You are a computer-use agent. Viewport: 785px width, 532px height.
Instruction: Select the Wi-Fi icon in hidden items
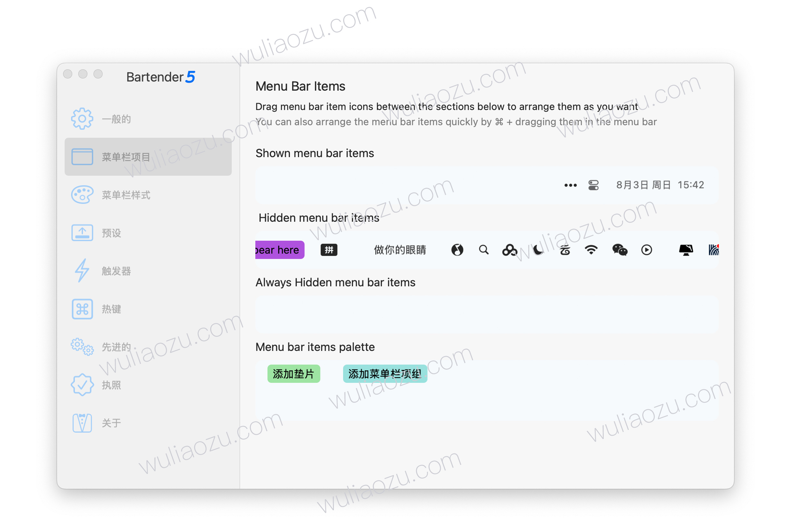591,250
